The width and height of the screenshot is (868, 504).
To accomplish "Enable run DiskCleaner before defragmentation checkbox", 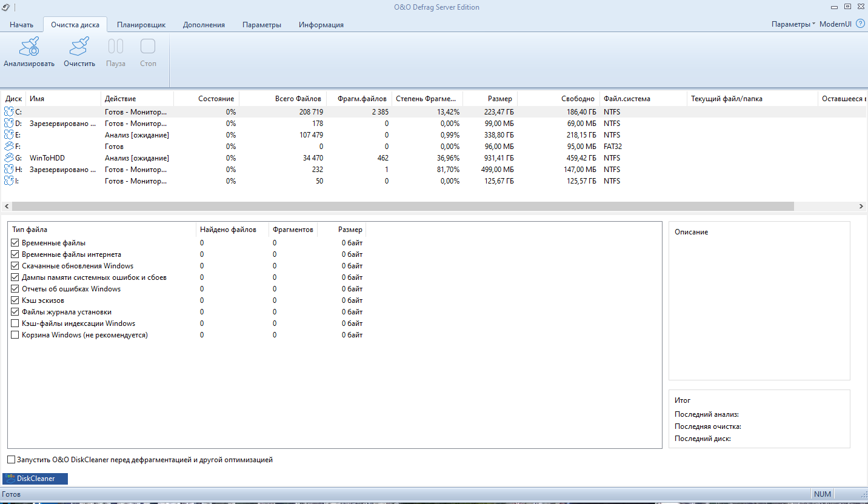I will tap(12, 460).
